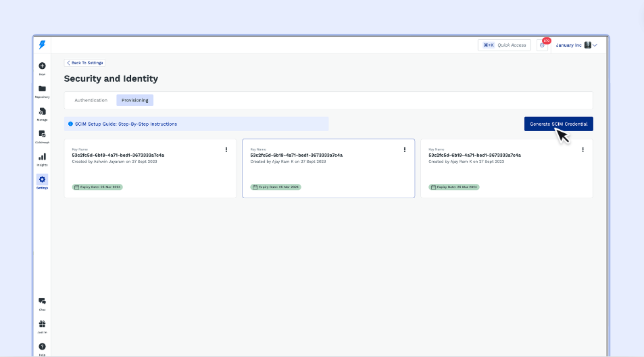Screen dimensions: 644x357
Task: Switch to the Authentication tab
Action: pyautogui.click(x=91, y=100)
